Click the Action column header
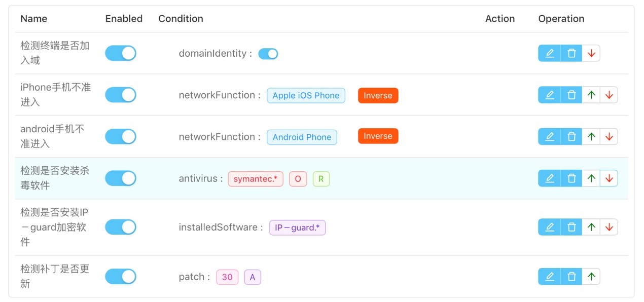The image size is (644, 302). coord(500,19)
